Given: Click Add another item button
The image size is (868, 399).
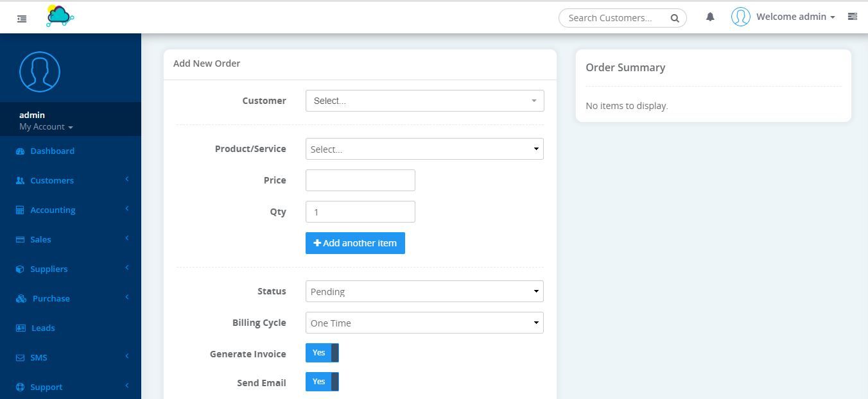Looking at the screenshot, I should coord(355,243).
